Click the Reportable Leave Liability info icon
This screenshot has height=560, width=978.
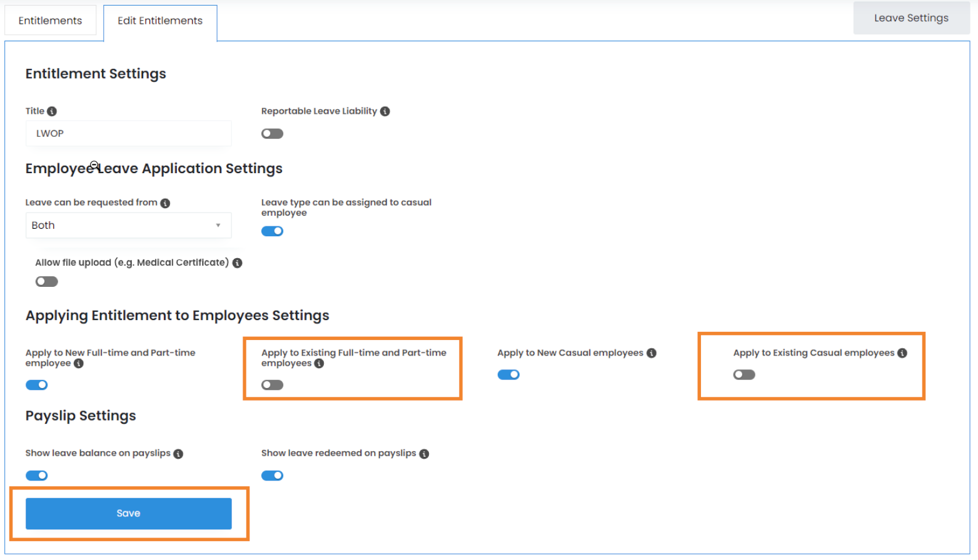click(x=385, y=111)
